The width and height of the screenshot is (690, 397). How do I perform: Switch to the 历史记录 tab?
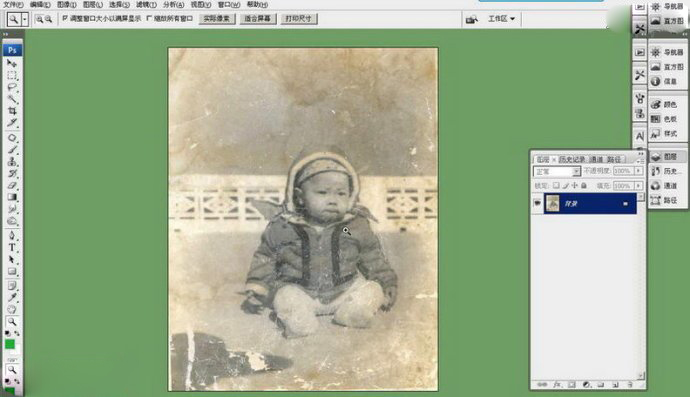tap(572, 159)
